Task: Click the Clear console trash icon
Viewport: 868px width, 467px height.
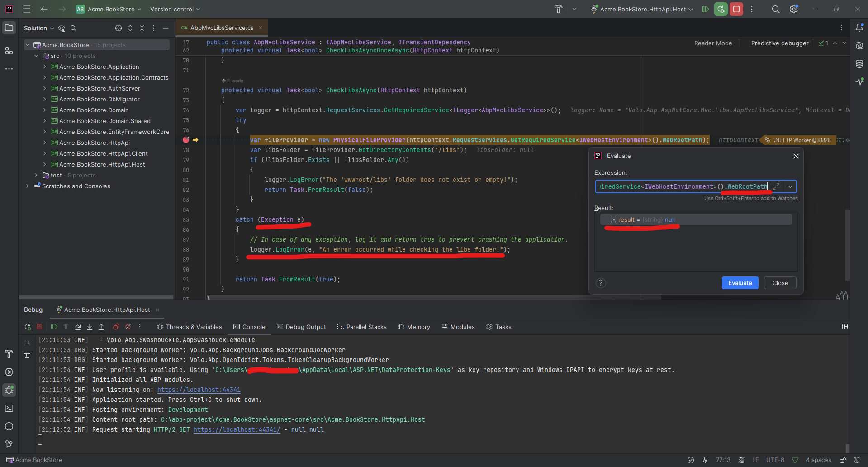Action: tap(27, 355)
